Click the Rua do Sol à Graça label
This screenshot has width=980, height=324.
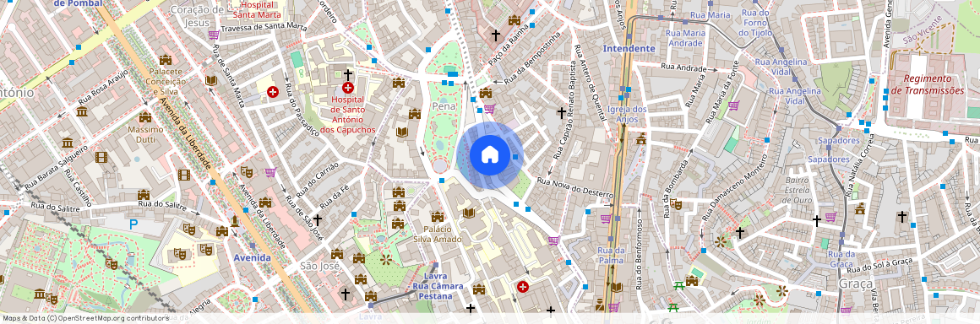coord(880,265)
